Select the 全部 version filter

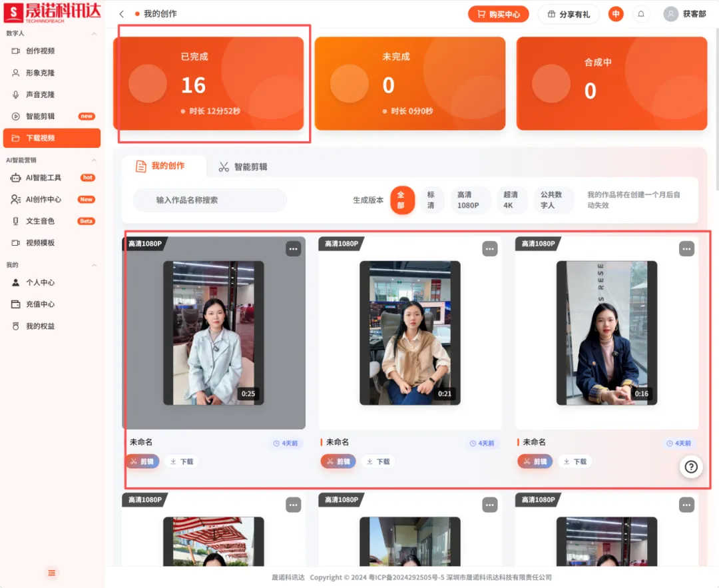[402, 200]
